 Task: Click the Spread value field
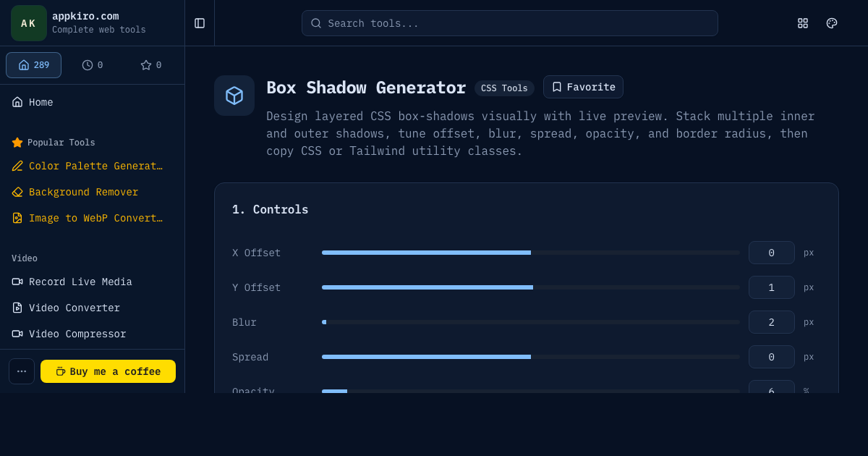coord(772,357)
